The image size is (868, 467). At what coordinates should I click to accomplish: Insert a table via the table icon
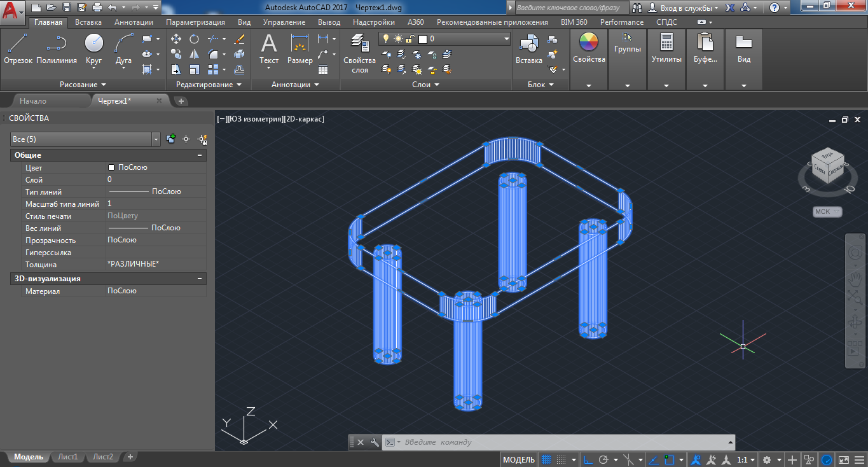pos(323,69)
